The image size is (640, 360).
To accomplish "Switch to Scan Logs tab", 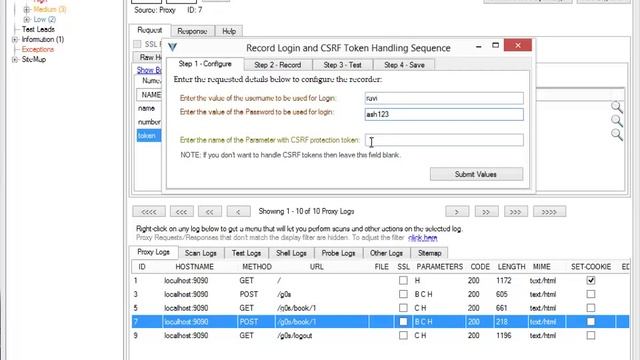I will pyautogui.click(x=201, y=253).
